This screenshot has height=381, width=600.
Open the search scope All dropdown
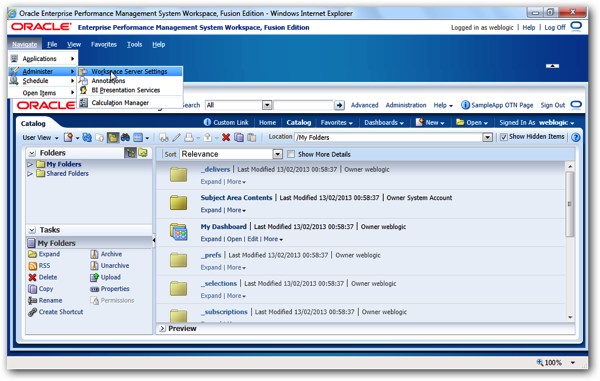[267, 105]
